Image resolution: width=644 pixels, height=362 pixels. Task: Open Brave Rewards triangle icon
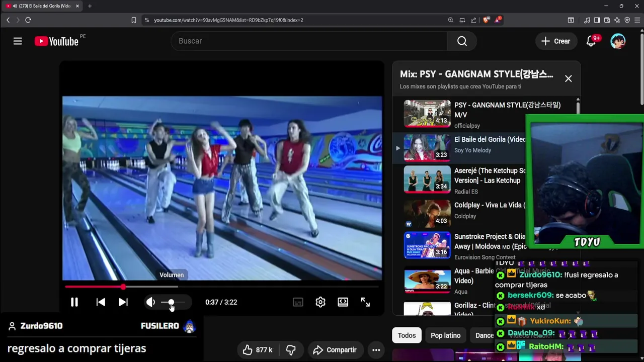[x=498, y=20]
